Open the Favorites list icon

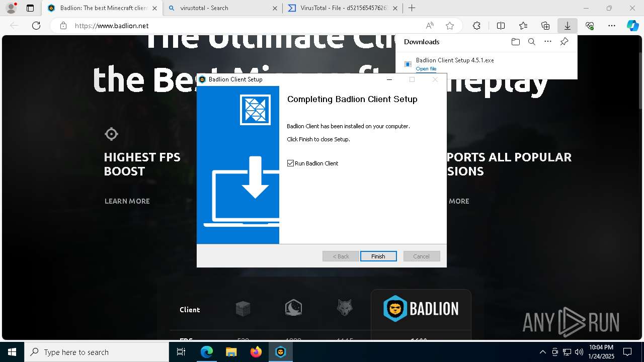[523, 26]
